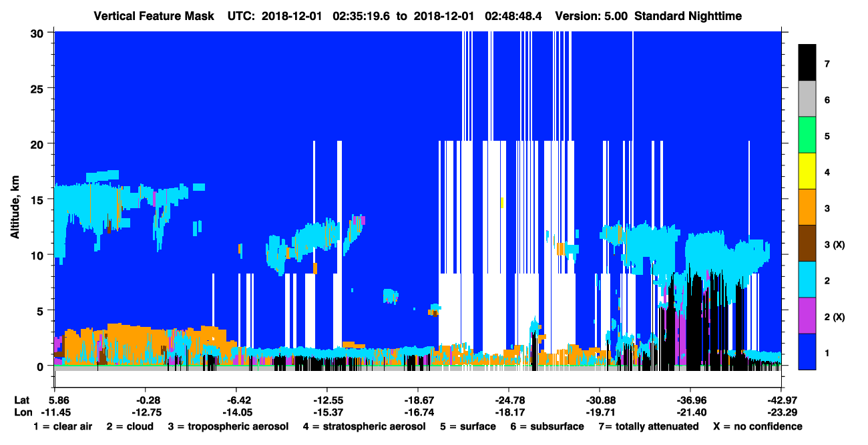Select the longitude value -11.45

tap(55, 412)
